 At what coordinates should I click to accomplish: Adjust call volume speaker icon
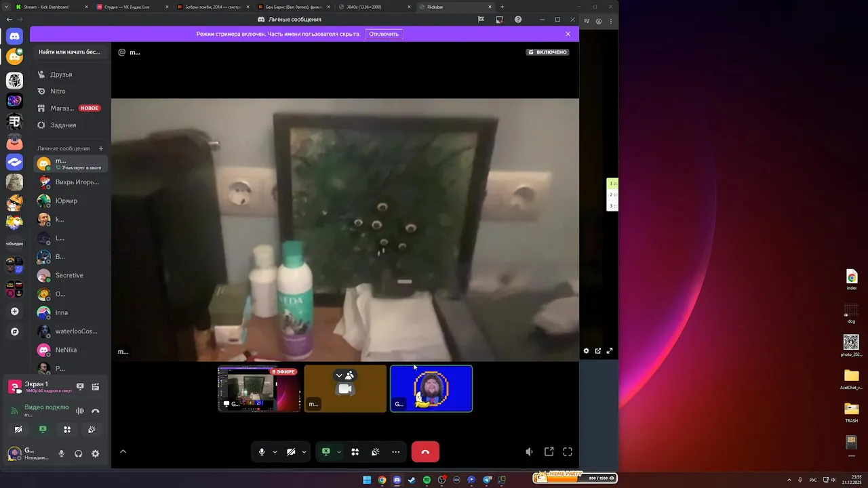(529, 451)
